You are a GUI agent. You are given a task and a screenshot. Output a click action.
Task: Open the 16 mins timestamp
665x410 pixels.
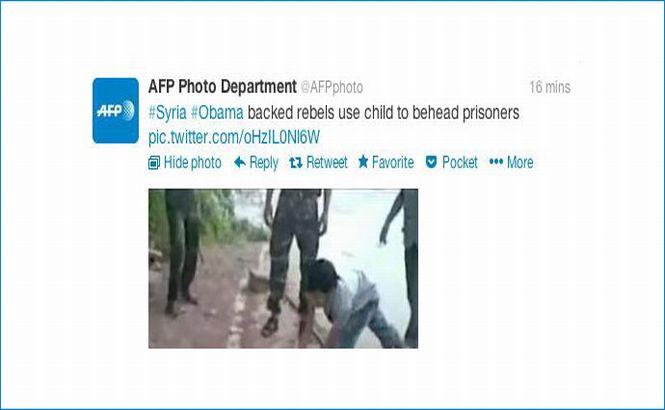tap(550, 87)
